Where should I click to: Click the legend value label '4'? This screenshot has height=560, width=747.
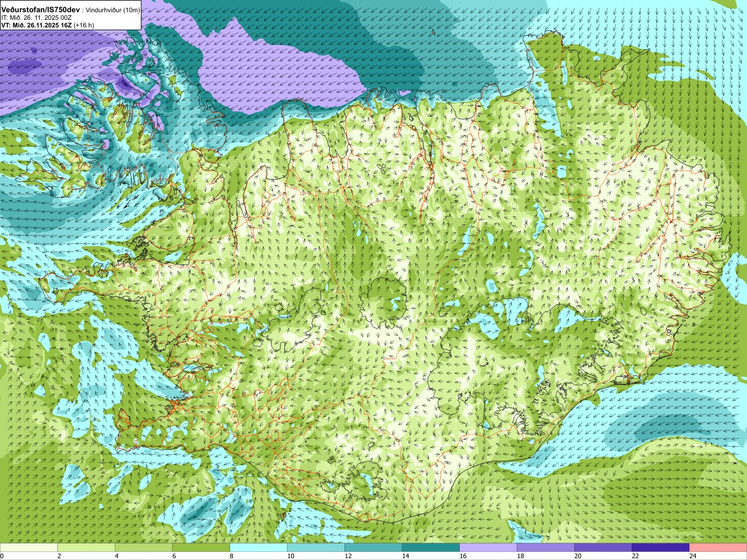click(x=117, y=556)
